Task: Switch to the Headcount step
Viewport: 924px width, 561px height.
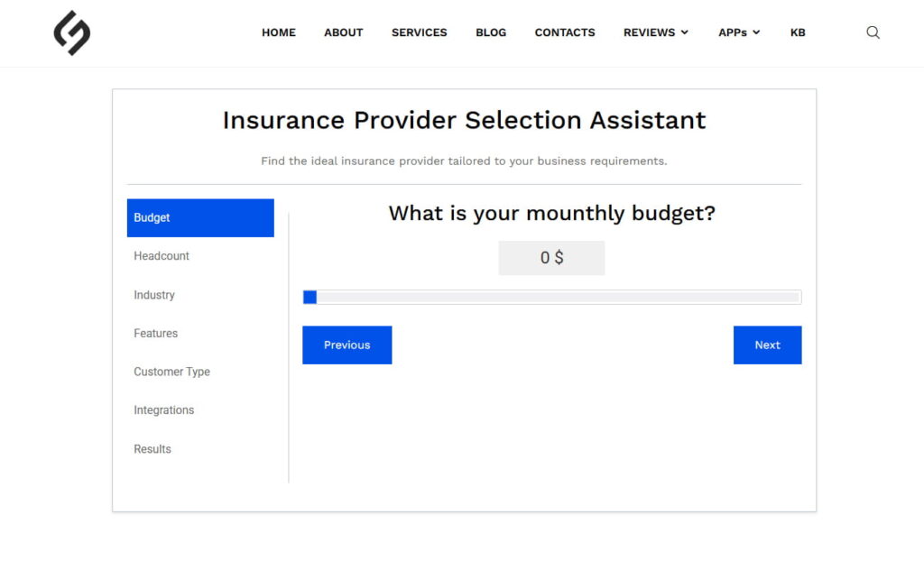Action: tap(162, 256)
